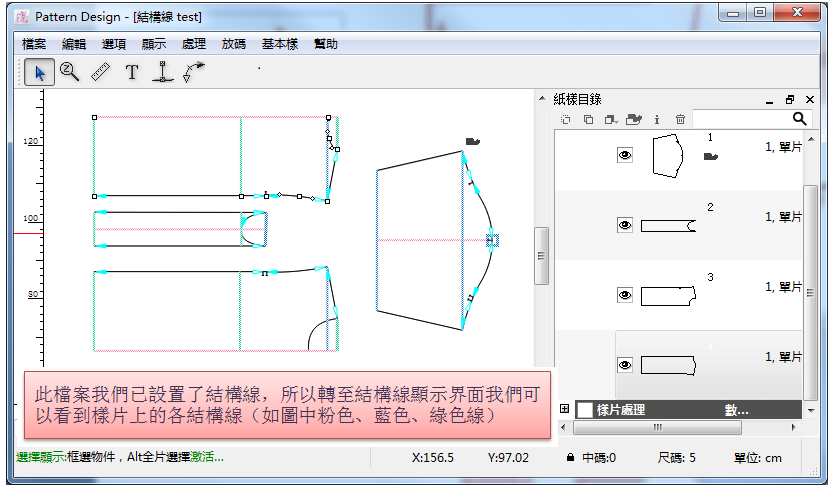834x494 pixels.
Task: Click the magnifier search icon in 紙樣目錄
Action: (800, 119)
